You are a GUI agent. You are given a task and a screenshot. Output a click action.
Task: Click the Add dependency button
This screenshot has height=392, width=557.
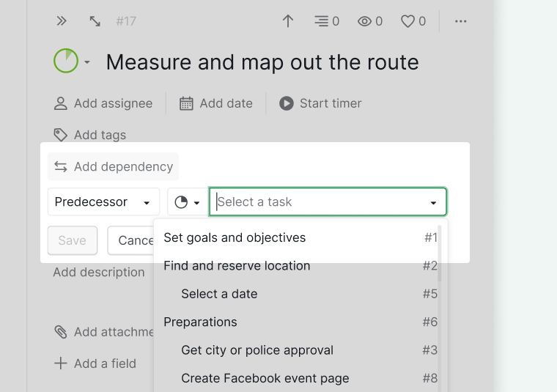click(113, 166)
